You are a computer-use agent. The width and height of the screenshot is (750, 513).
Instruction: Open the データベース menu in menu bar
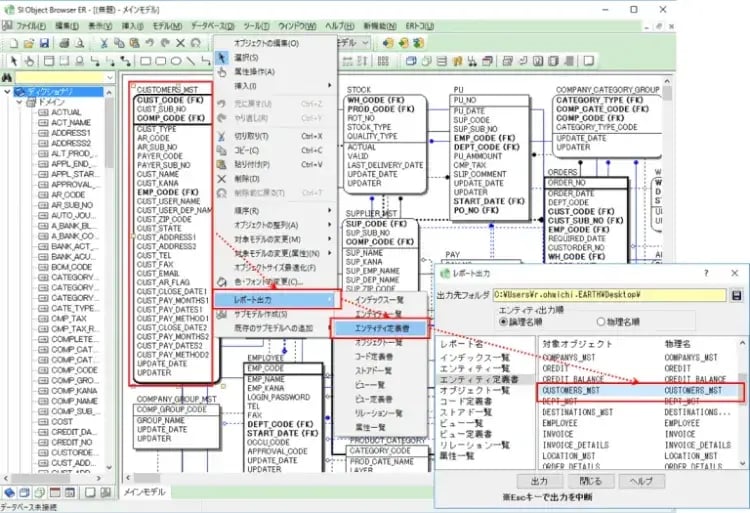click(212, 23)
